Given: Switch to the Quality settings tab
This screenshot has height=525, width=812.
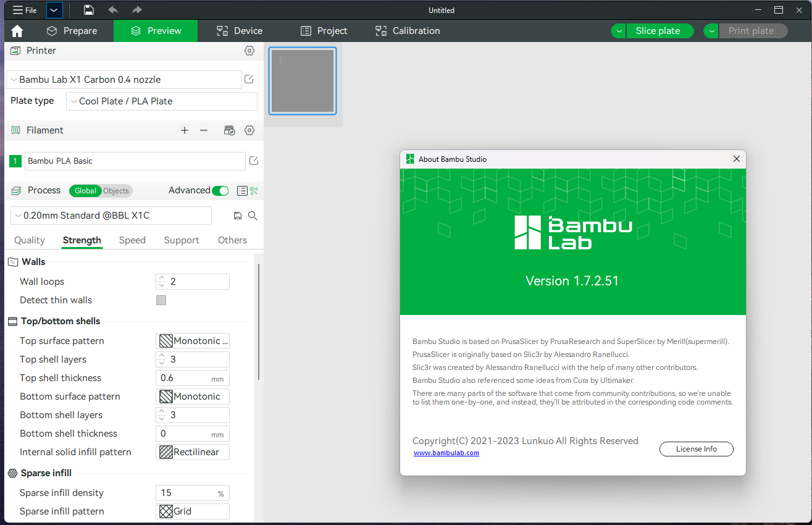Looking at the screenshot, I should [x=30, y=240].
